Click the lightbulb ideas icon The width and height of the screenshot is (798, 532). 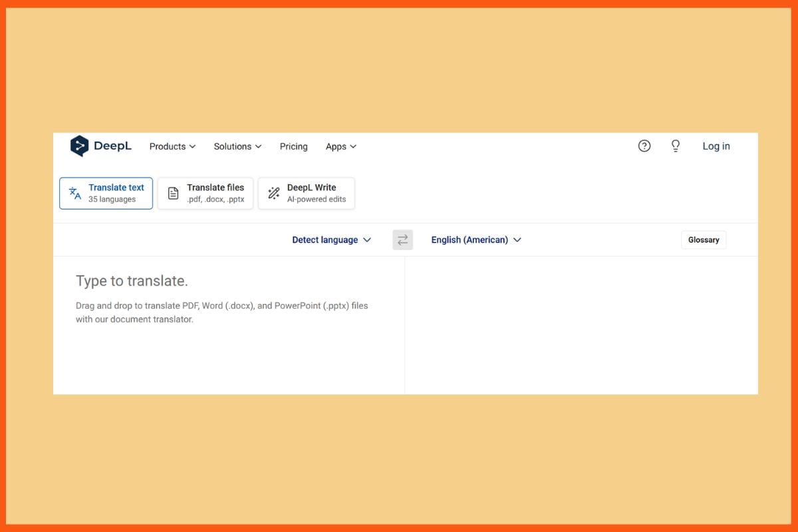point(676,146)
